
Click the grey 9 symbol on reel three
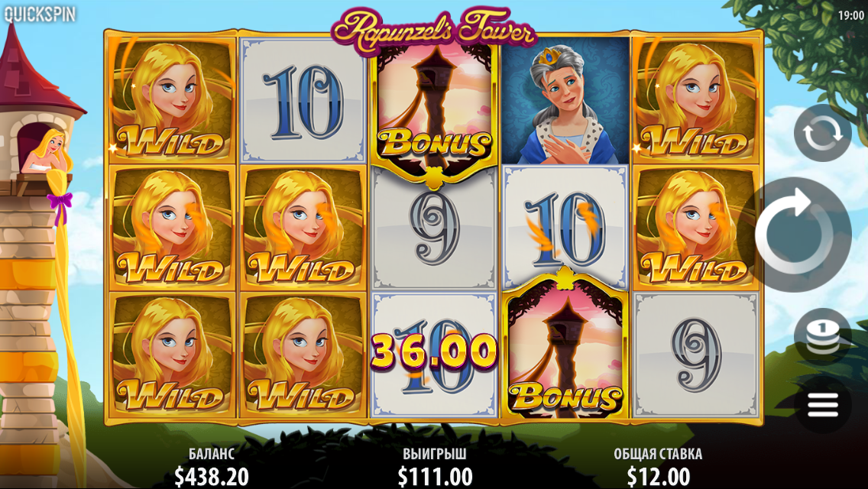coord(433,230)
